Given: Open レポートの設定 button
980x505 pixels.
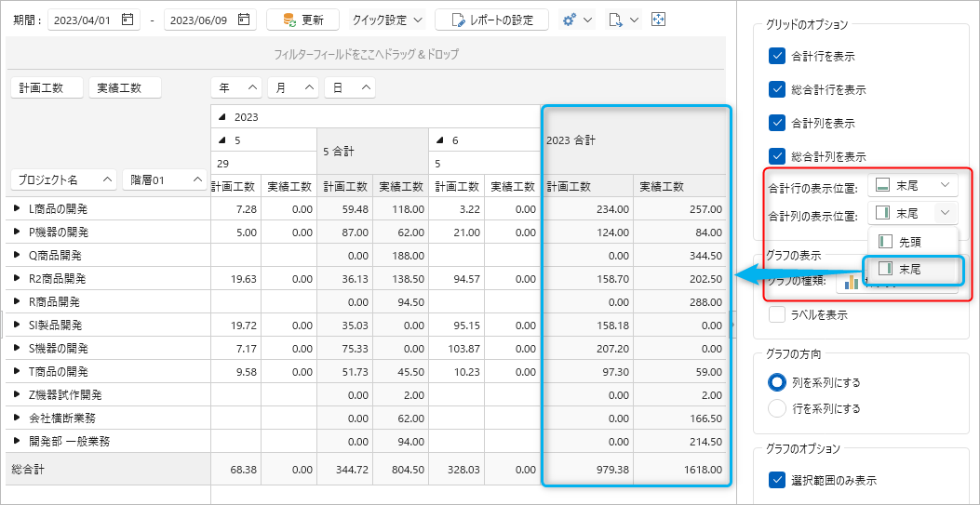Looking at the screenshot, I should coord(491,20).
